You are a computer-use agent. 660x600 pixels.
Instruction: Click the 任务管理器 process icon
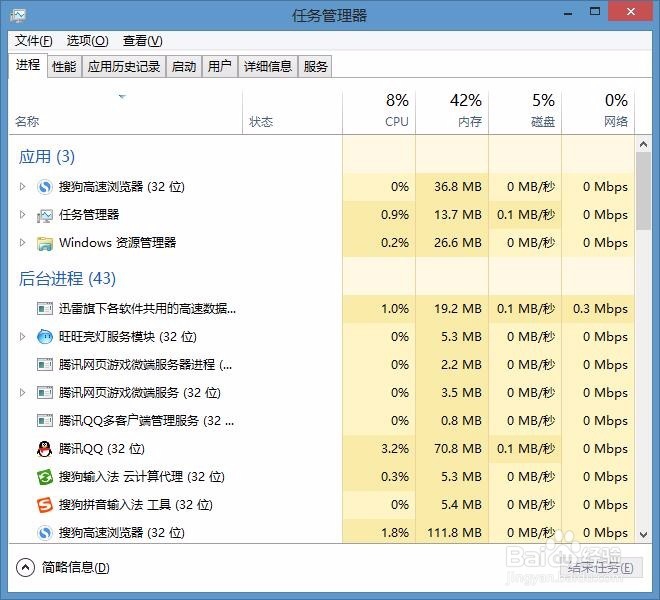[45, 215]
